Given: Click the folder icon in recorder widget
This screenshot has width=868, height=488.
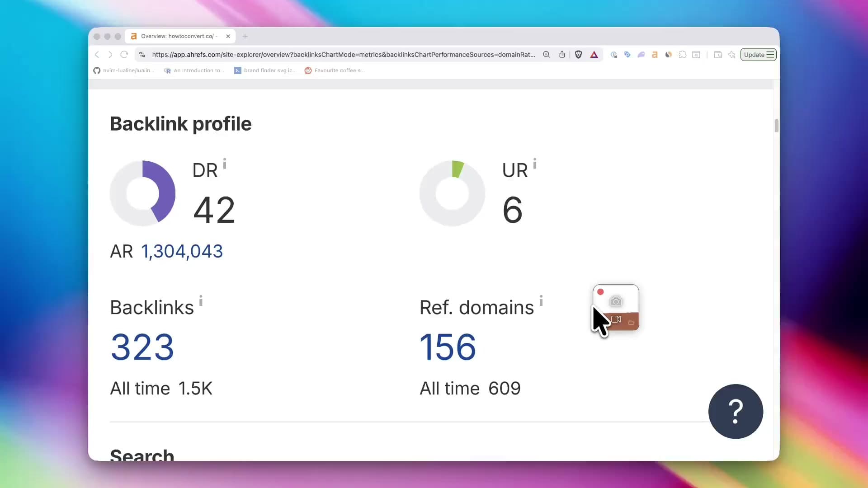Looking at the screenshot, I should point(631,322).
